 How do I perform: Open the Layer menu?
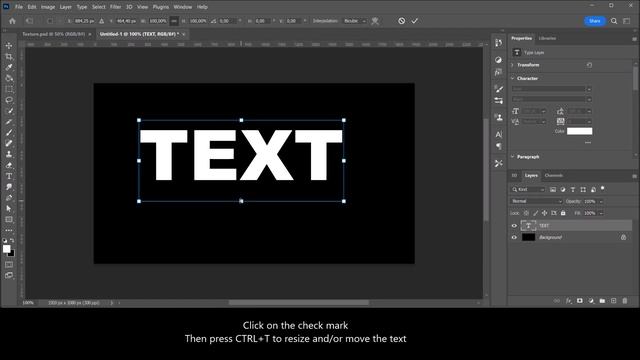click(x=65, y=7)
